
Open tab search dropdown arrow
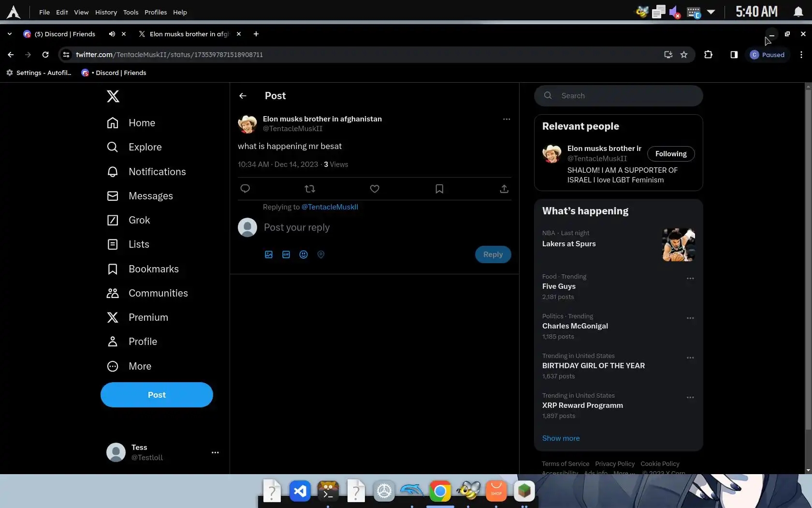click(x=10, y=34)
